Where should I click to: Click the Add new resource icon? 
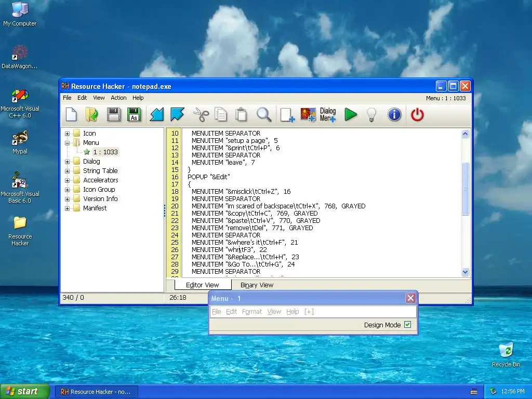pos(287,115)
